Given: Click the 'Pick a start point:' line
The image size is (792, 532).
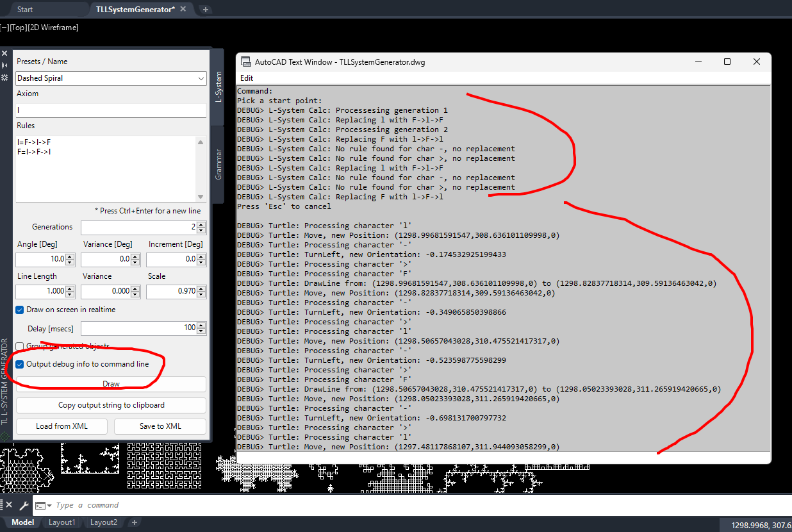Looking at the screenshot, I should pyautogui.click(x=279, y=101).
